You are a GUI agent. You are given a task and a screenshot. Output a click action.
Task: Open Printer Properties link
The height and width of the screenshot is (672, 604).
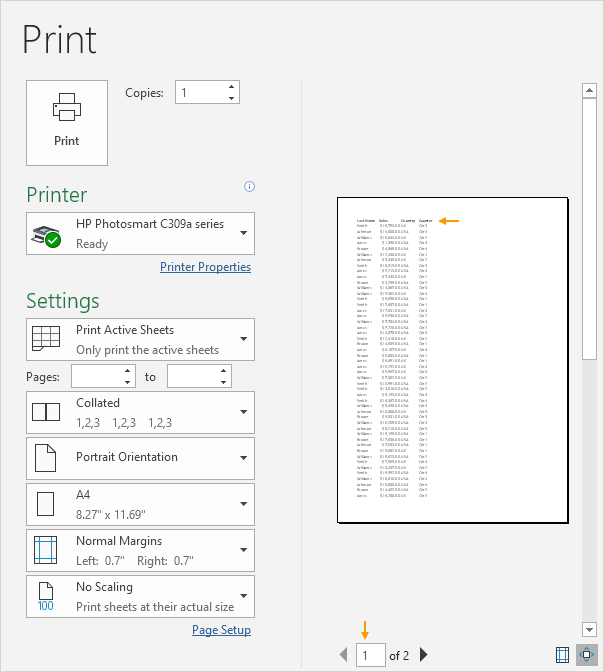[x=205, y=268]
